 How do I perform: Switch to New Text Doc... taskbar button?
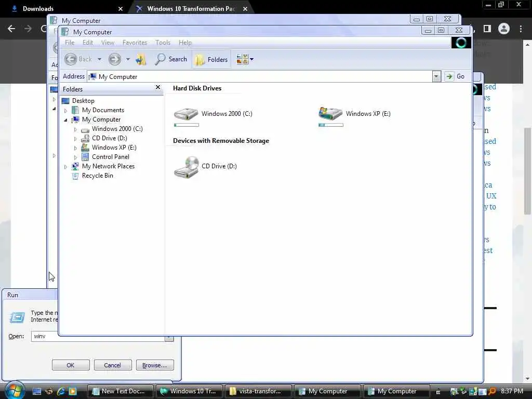(121, 391)
